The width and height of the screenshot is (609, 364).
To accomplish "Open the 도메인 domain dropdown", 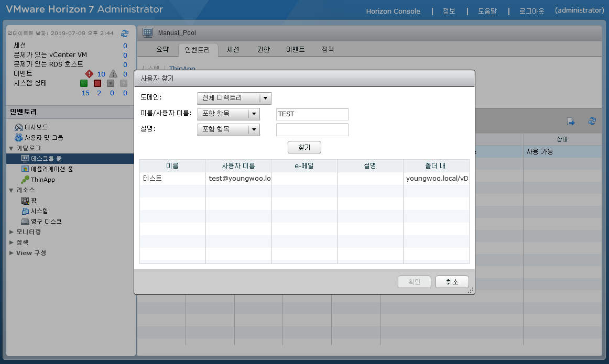I will click(234, 98).
